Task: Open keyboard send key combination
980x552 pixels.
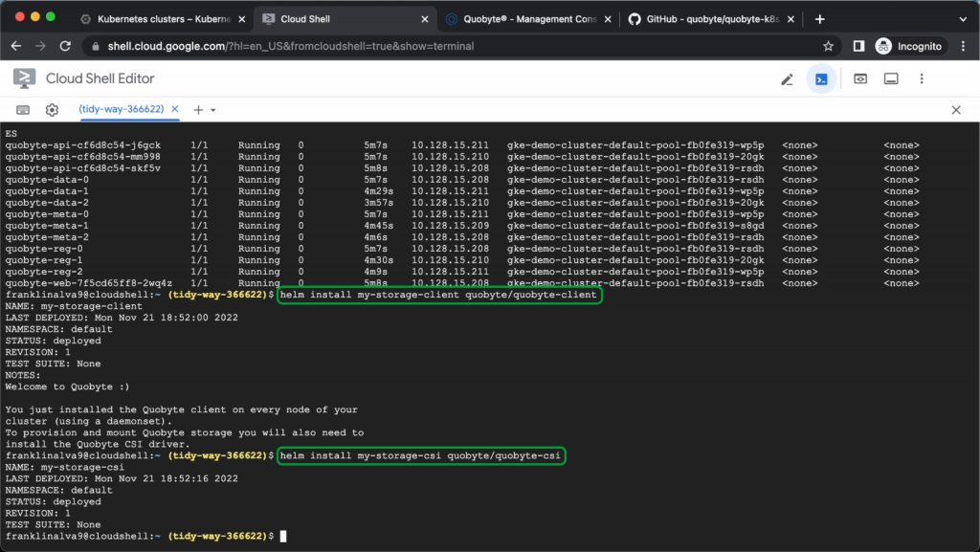Action: click(23, 110)
